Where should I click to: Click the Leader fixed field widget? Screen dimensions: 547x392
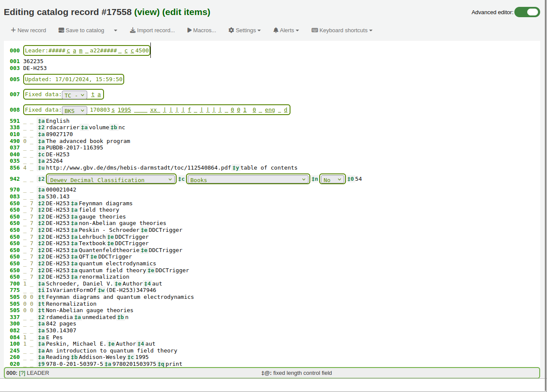point(87,51)
